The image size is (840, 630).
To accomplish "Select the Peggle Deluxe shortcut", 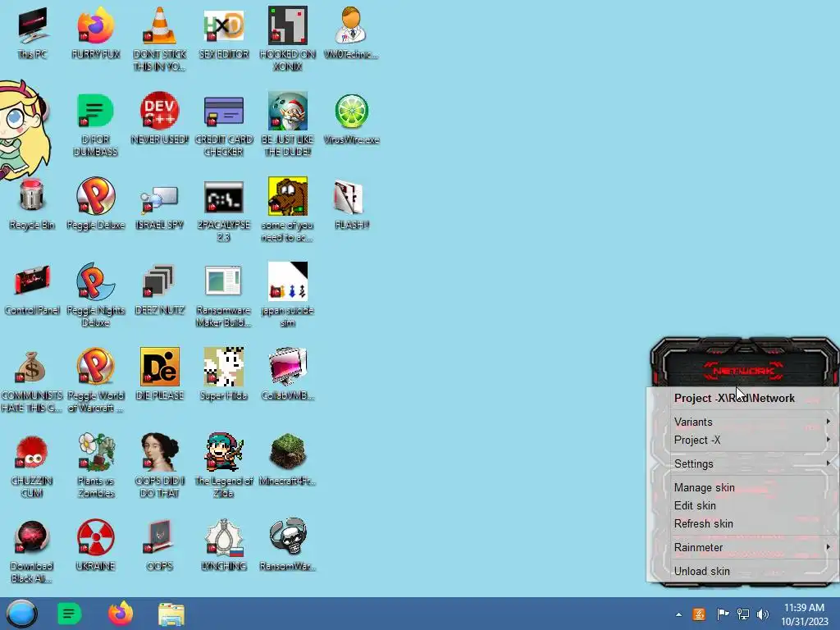I will point(96,204).
